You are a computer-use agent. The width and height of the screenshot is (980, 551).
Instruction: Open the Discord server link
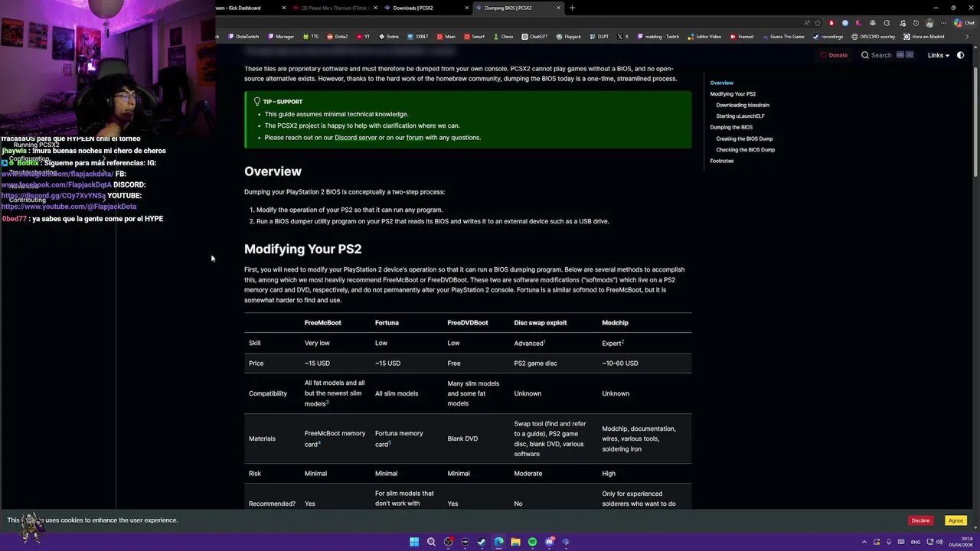[x=355, y=138]
